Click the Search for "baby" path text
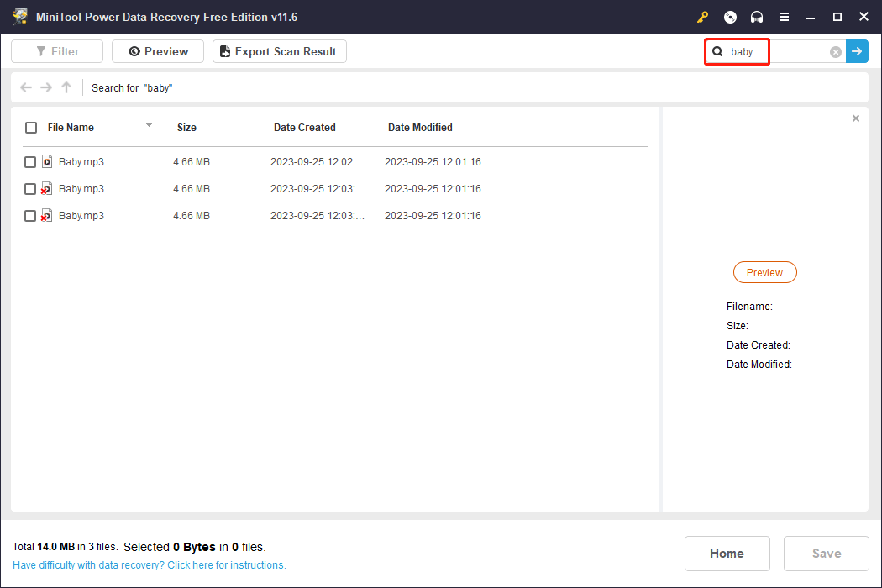 [132, 87]
